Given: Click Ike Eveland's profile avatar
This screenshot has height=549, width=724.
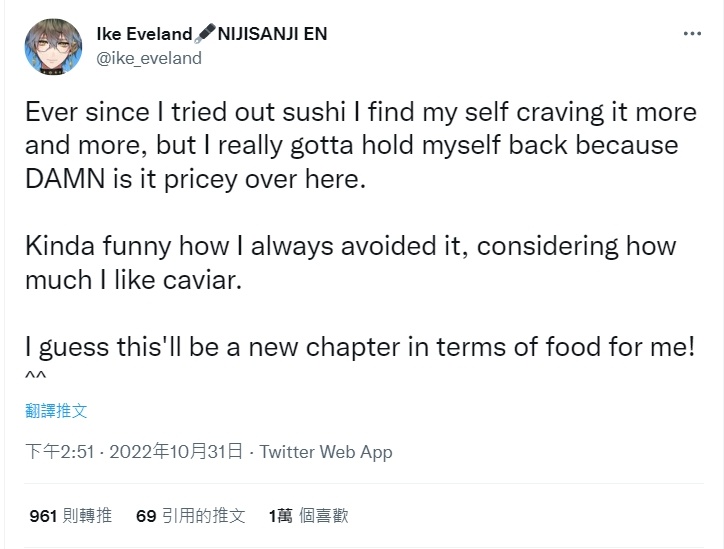Looking at the screenshot, I should (x=53, y=47).
